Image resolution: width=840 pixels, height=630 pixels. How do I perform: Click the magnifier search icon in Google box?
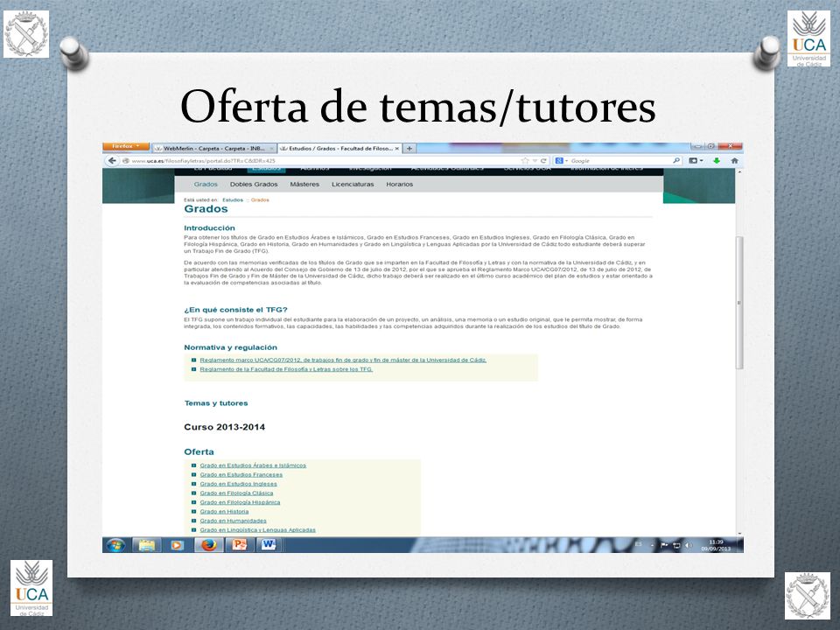click(676, 161)
